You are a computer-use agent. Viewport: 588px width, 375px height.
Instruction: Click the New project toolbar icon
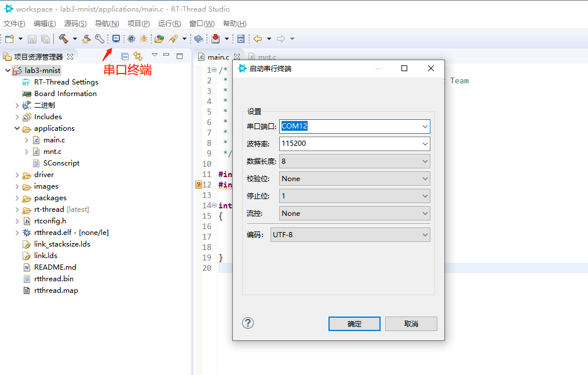[10, 39]
